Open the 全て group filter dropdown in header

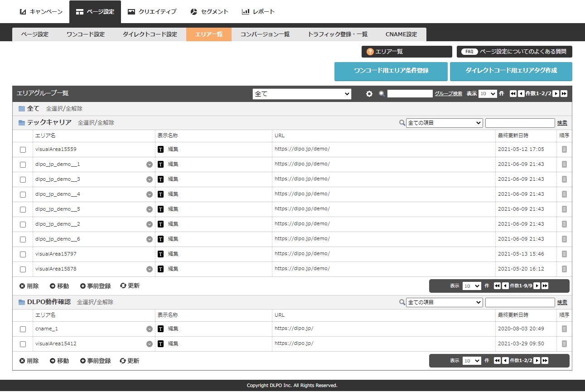point(302,94)
